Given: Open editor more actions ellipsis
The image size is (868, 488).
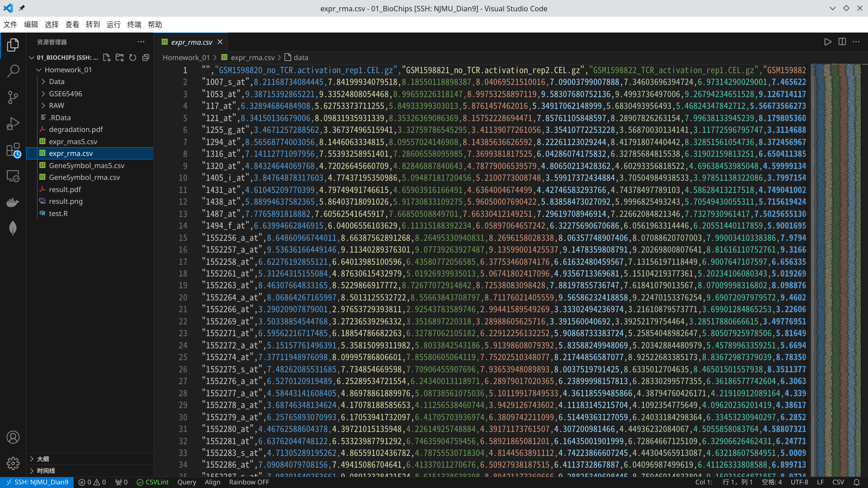Looking at the screenshot, I should pos(856,42).
